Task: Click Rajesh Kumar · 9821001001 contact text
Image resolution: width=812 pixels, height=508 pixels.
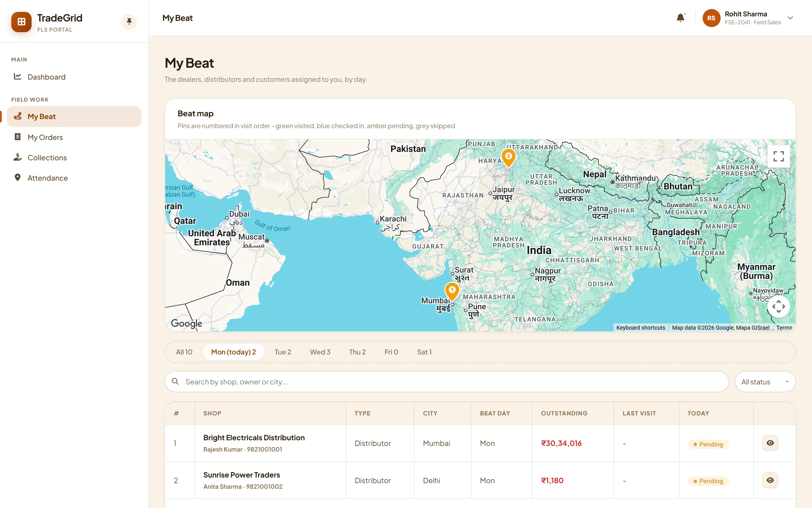Action: point(242,450)
